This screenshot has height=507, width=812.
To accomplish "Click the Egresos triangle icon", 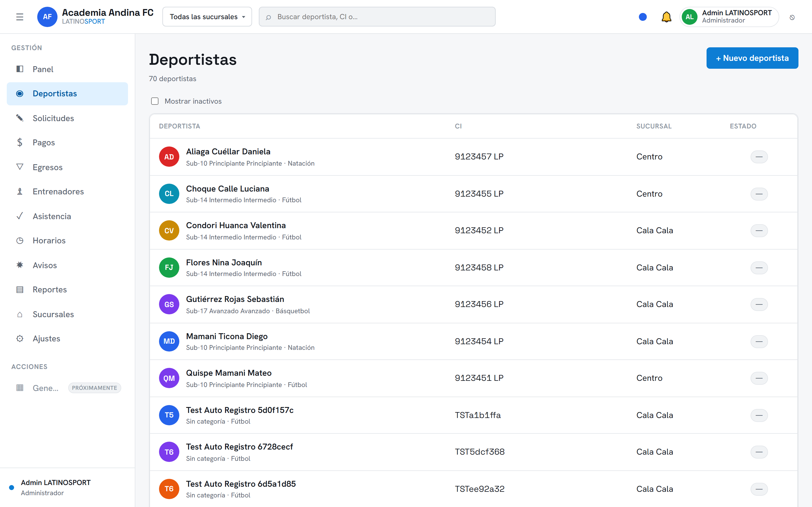I will point(20,167).
